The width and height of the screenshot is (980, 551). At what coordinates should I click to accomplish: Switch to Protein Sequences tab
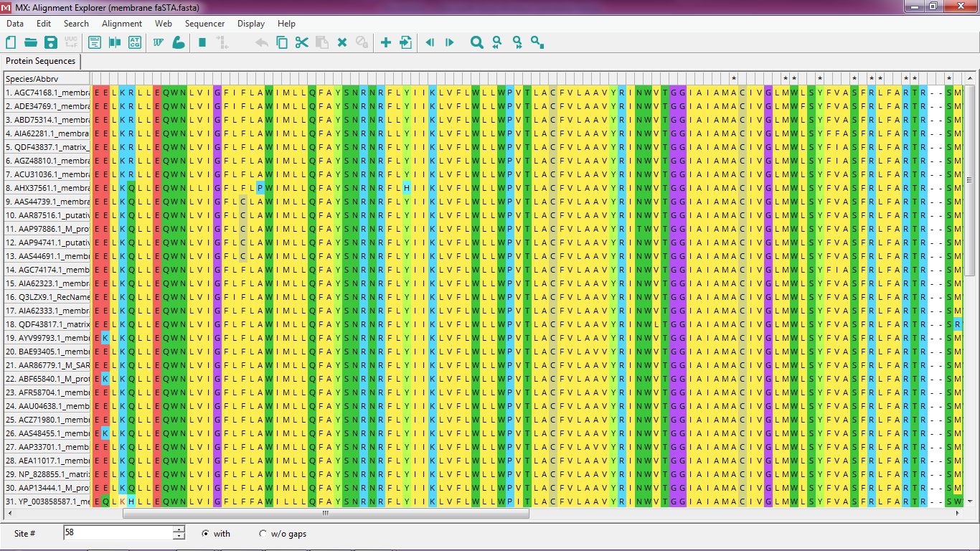pos(40,62)
